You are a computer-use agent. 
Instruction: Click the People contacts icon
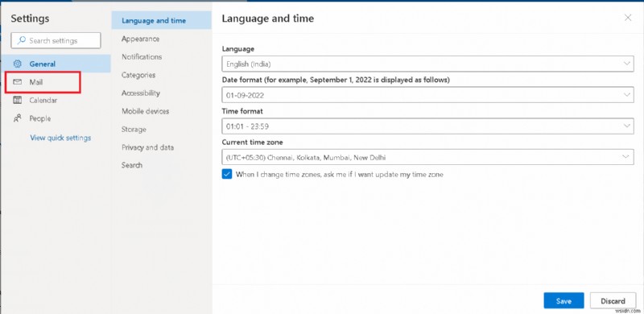coord(17,118)
